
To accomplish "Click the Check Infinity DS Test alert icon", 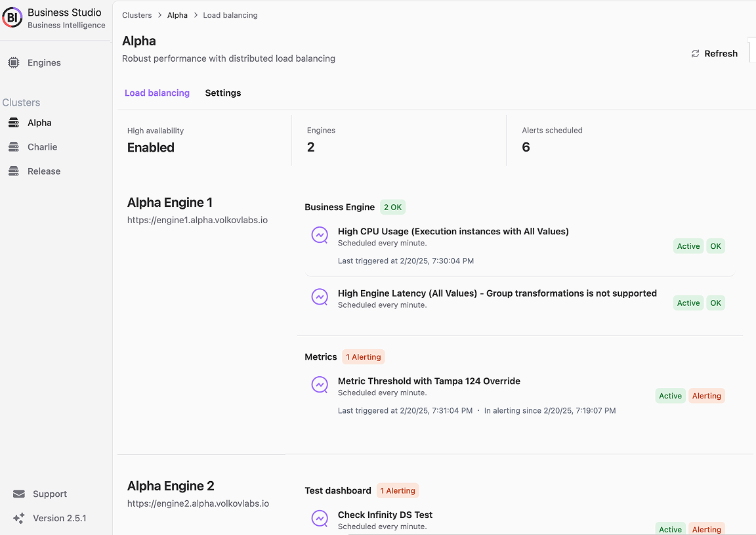I will point(320,519).
